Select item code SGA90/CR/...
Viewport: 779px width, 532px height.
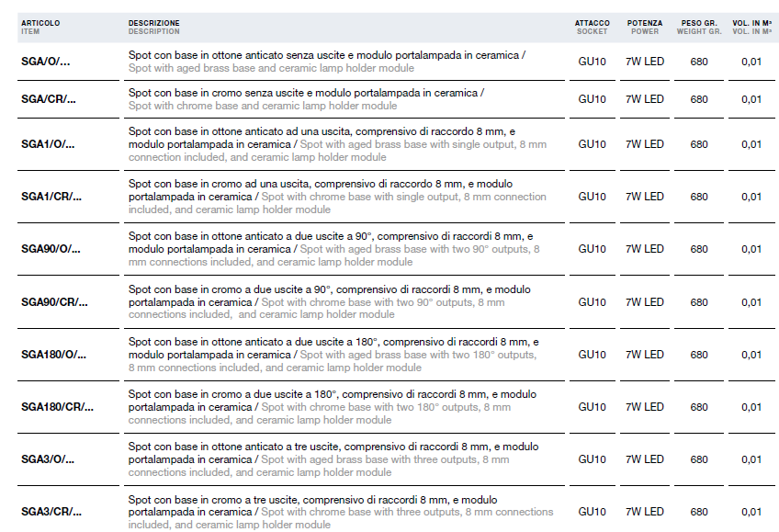54,302
